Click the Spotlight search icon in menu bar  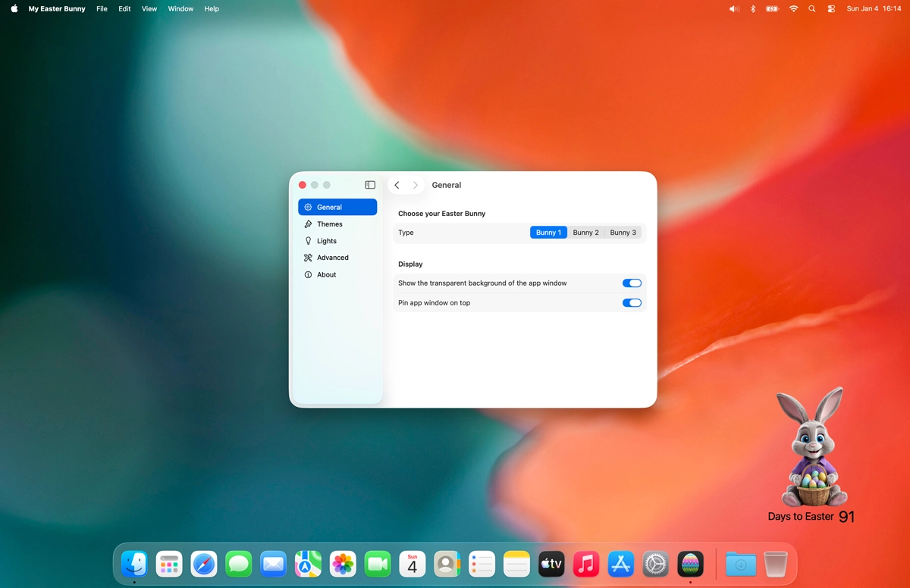coord(812,9)
